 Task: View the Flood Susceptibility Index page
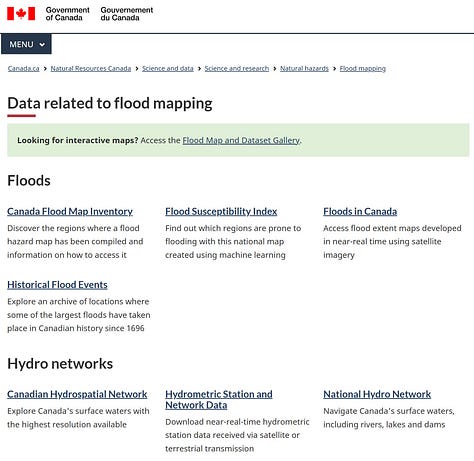point(221,211)
